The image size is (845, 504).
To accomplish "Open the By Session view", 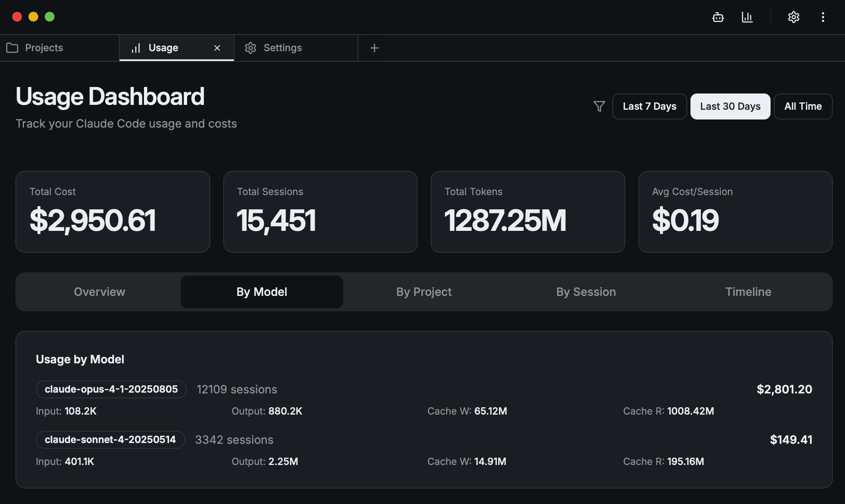I will pyautogui.click(x=586, y=291).
